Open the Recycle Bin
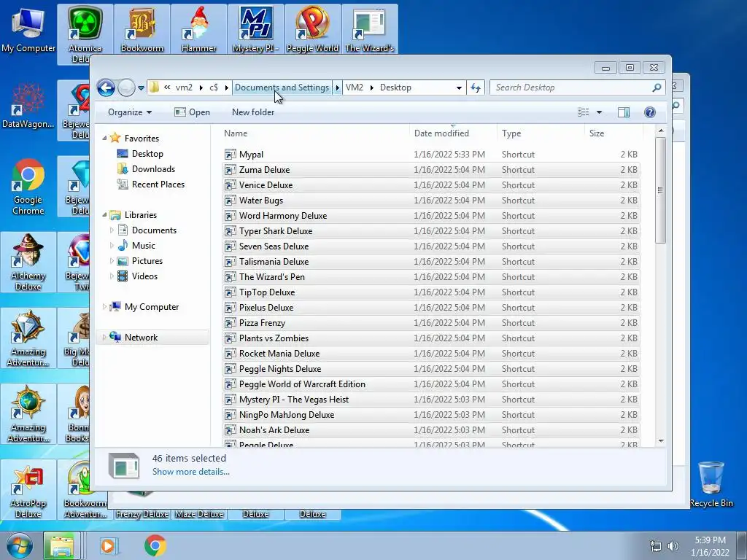Image resolution: width=747 pixels, height=560 pixels. (711, 484)
